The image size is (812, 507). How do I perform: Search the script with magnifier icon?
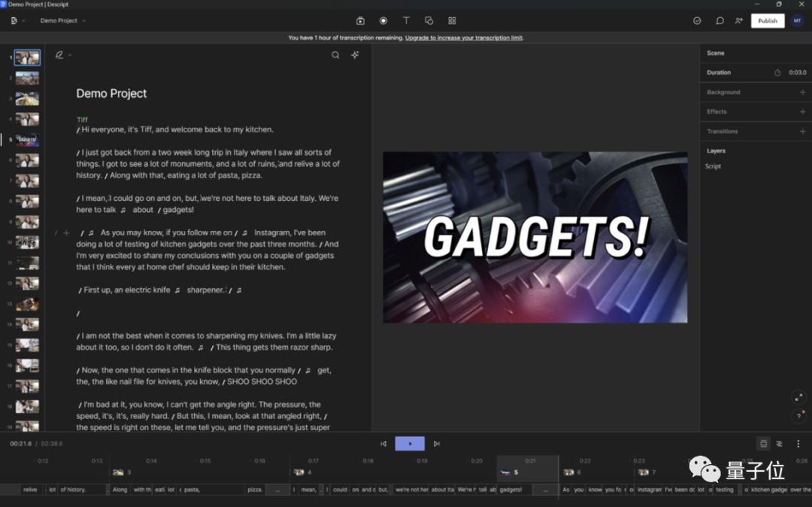pyautogui.click(x=335, y=55)
